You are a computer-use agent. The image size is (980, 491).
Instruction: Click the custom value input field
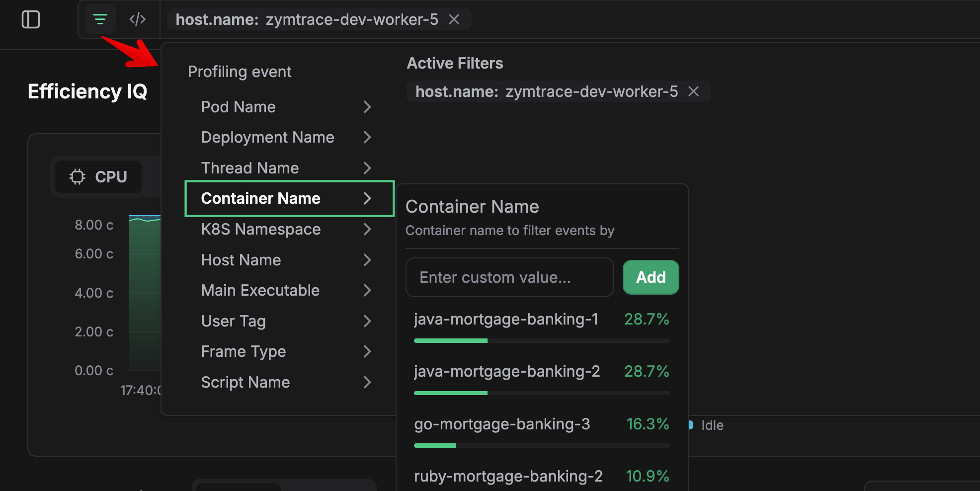[x=509, y=277]
